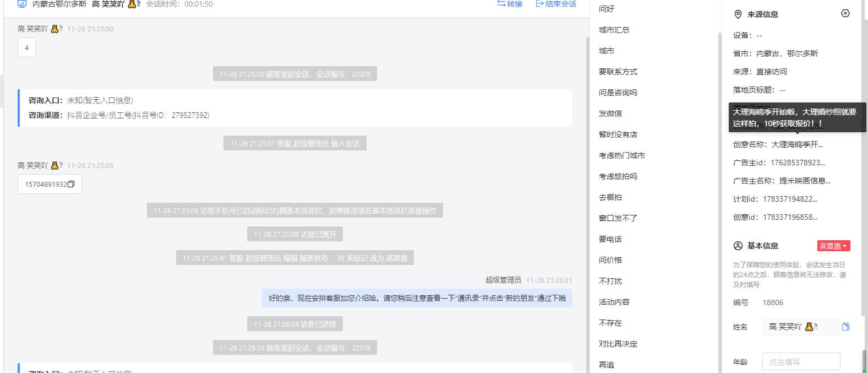Choose quick reply 活动内容

click(x=614, y=302)
